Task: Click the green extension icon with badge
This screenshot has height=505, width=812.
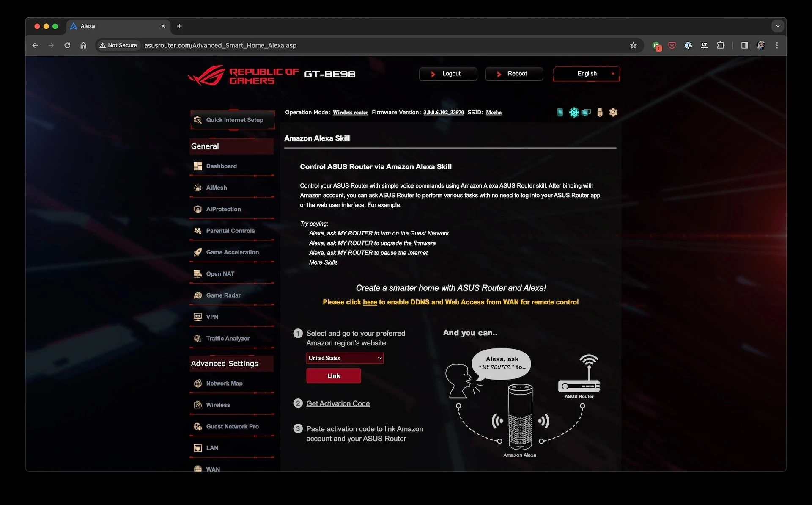Action: click(656, 46)
